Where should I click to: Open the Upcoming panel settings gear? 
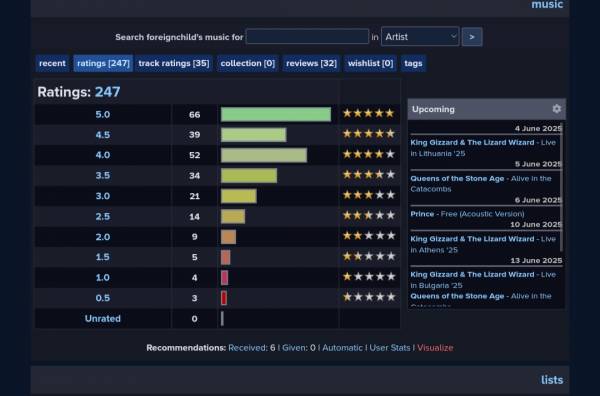point(556,109)
